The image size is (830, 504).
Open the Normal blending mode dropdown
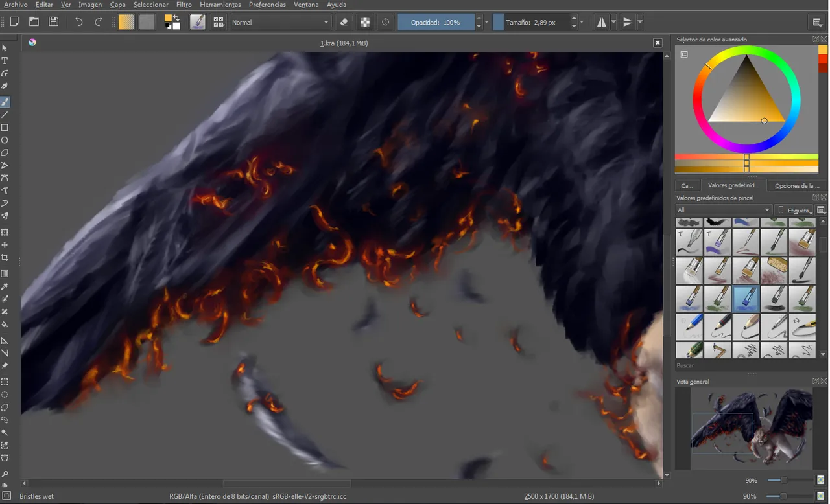(281, 22)
